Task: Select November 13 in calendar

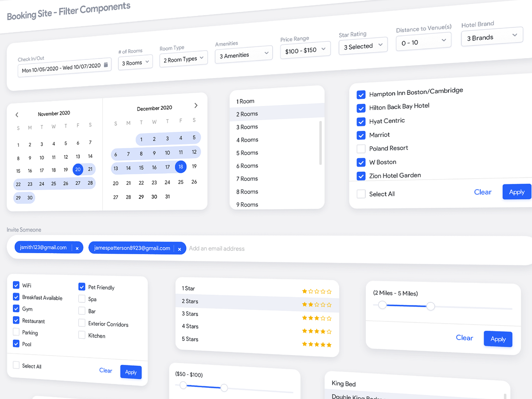Action: tap(78, 156)
